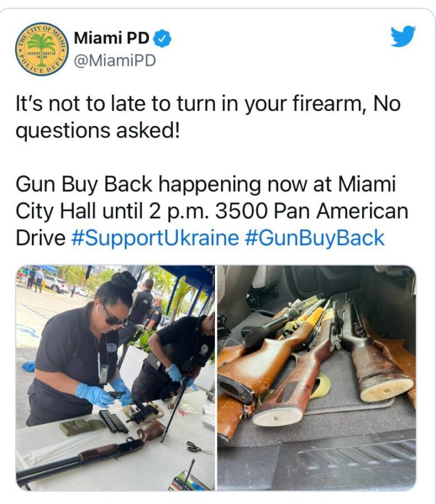Open the #SupportUkraine hashtag
436x504 pixels.
pos(155,238)
